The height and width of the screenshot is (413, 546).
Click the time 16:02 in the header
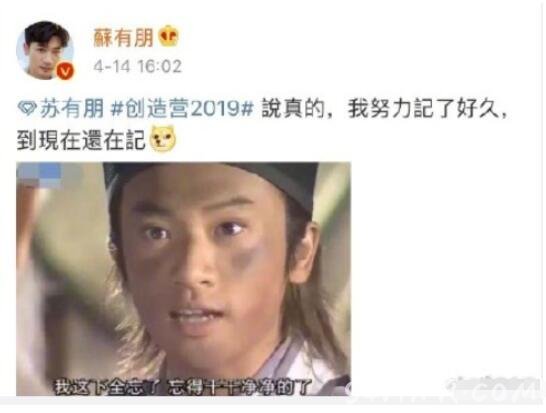[x=160, y=66]
